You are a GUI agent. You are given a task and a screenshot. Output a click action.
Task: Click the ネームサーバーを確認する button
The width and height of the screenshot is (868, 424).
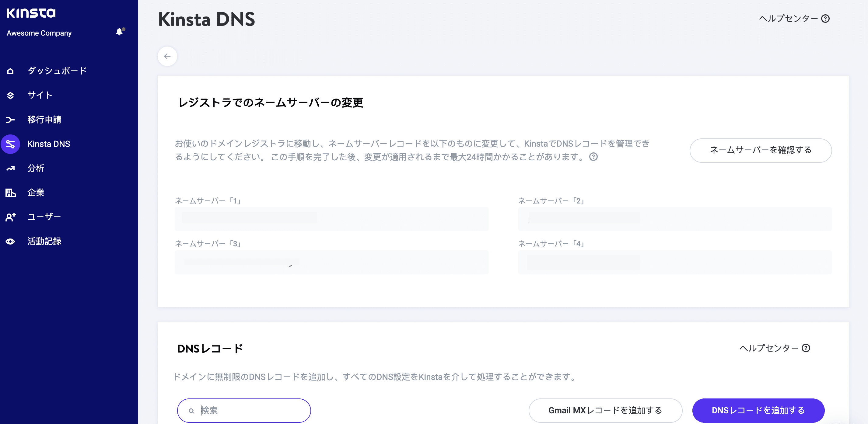pos(760,151)
